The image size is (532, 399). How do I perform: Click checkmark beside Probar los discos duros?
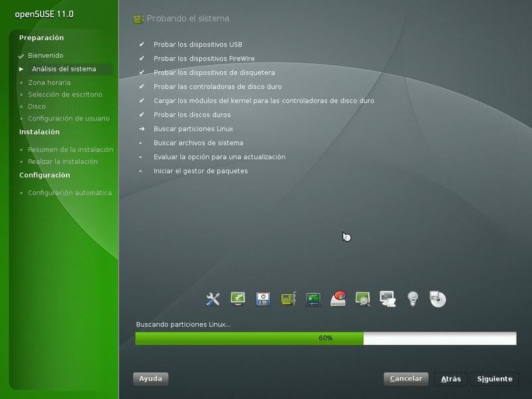pos(142,114)
